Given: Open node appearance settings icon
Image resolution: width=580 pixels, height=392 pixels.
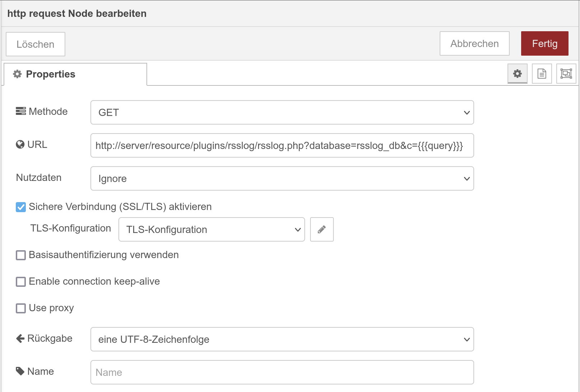Looking at the screenshot, I should point(566,74).
